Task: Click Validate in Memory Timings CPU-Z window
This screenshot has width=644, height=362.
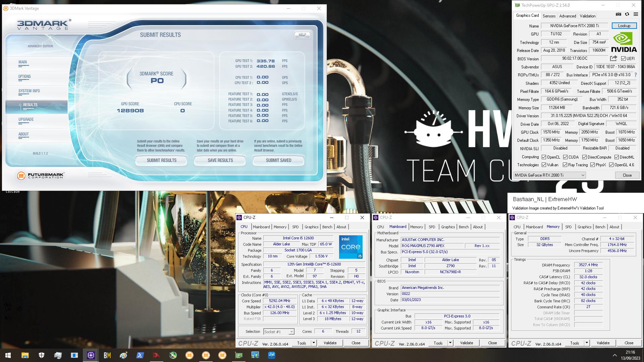Action: point(603,343)
